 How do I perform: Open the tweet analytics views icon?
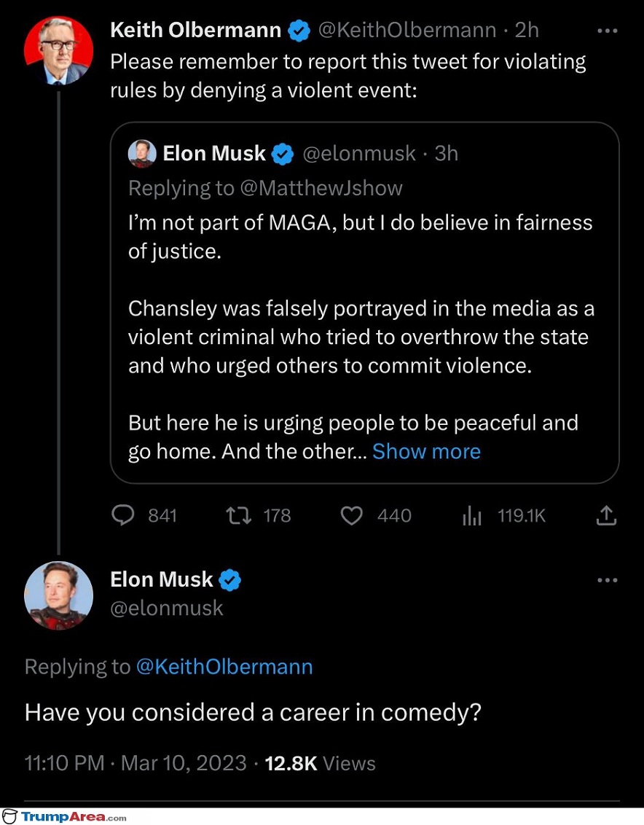pyautogui.click(x=472, y=516)
